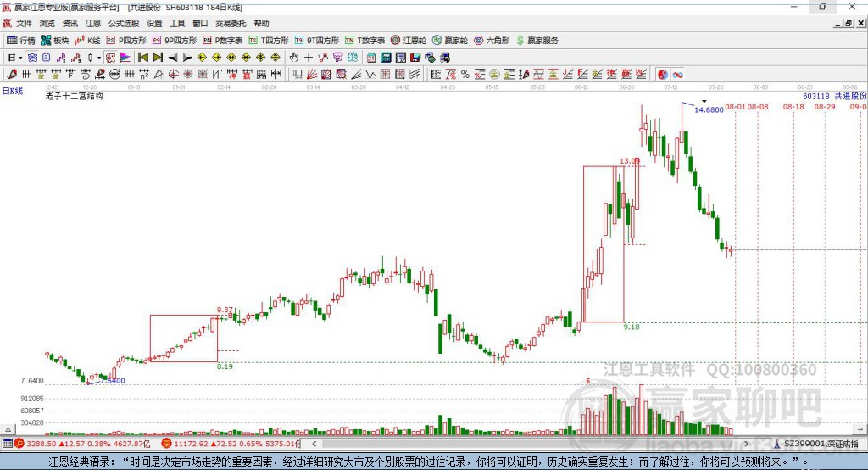Click the 08-29 date marker
868x470 pixels.
824,106
